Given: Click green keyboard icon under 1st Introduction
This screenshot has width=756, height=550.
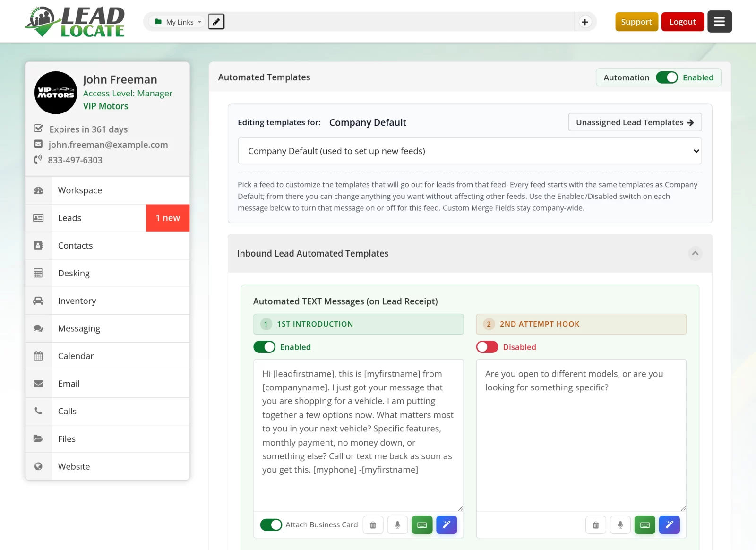Looking at the screenshot, I should (422, 525).
